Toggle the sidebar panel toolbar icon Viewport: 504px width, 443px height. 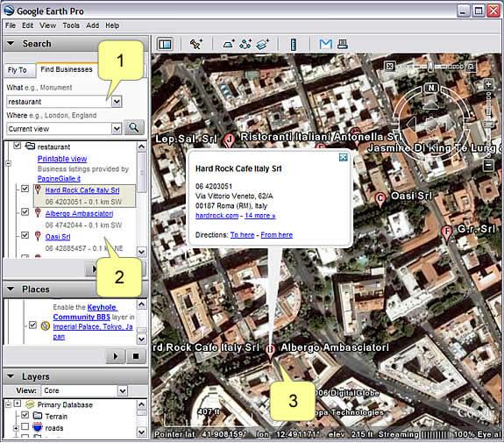(x=165, y=44)
